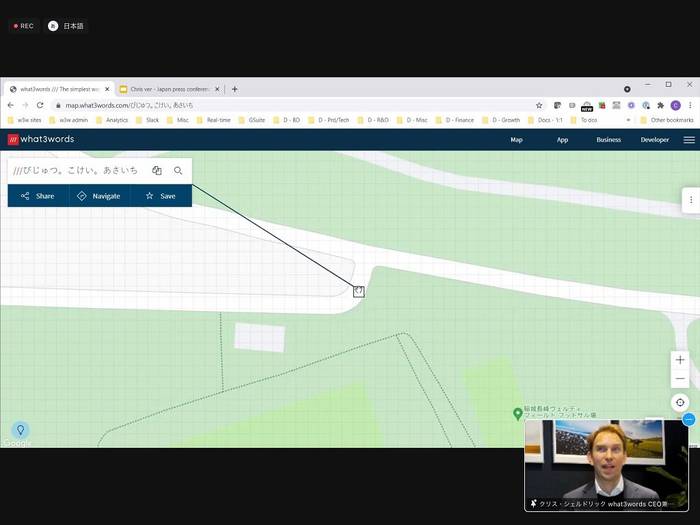700x525 pixels.
Task: Go back in browser history
Action: (x=11, y=105)
